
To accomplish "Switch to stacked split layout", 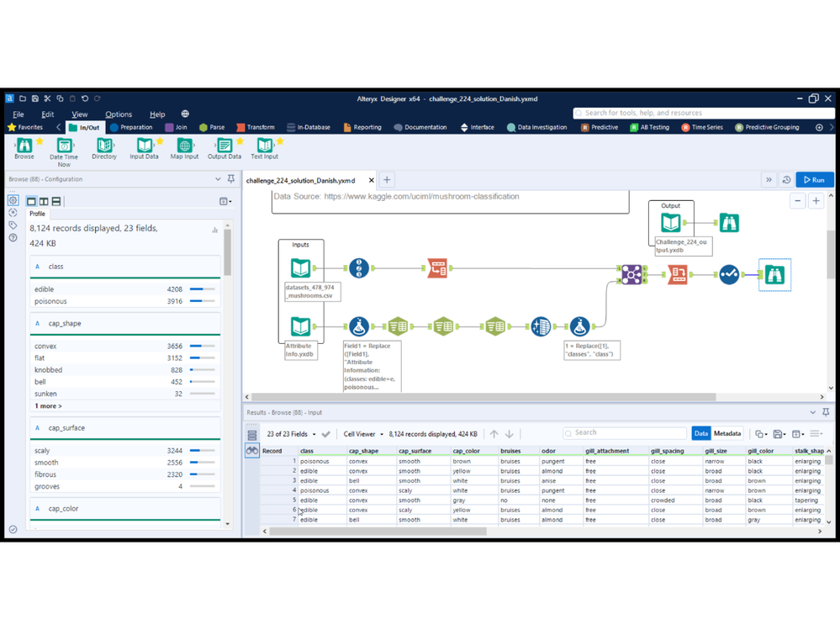I will (56, 201).
